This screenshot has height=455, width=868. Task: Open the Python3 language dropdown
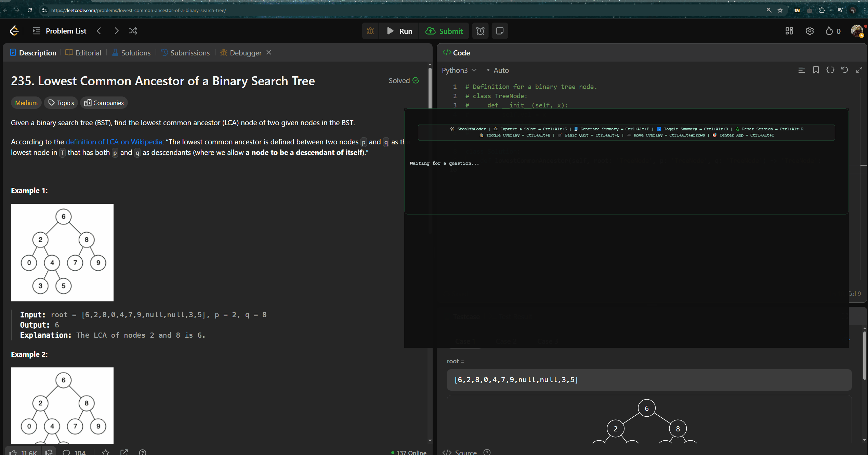tap(459, 70)
